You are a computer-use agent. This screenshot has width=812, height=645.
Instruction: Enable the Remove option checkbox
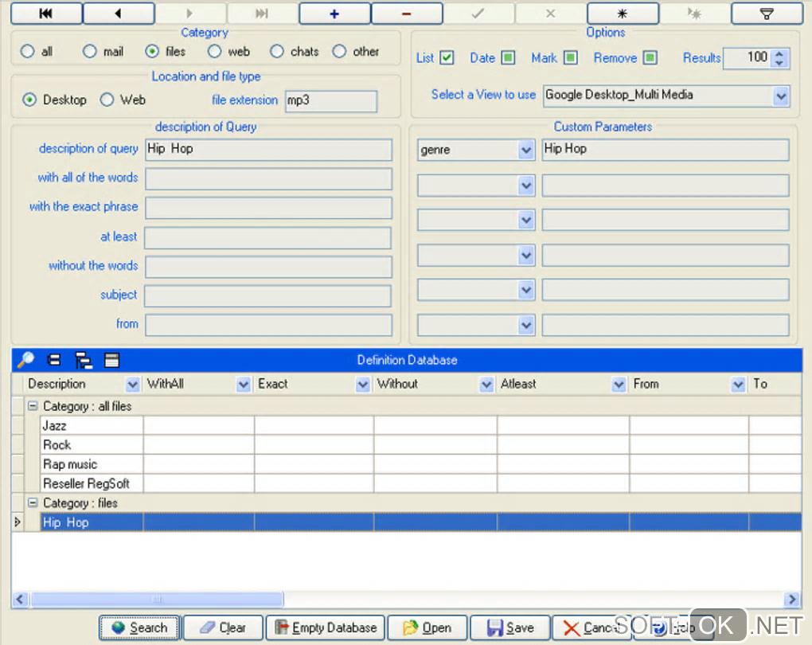[650, 58]
